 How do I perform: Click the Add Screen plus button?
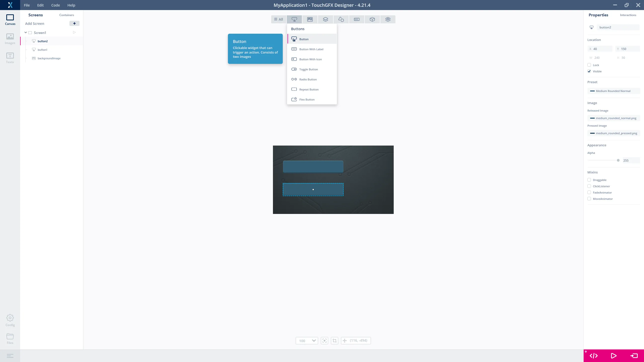tap(74, 23)
